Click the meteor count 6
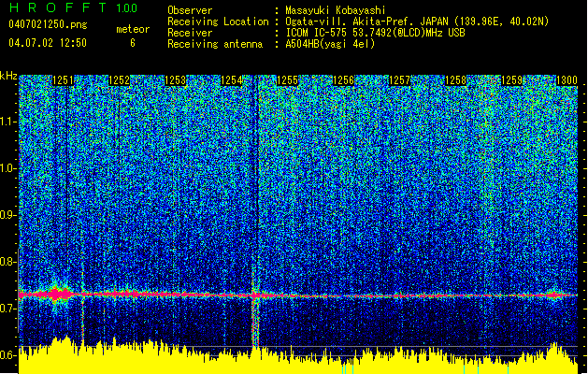This screenshot has height=374, width=588. click(133, 43)
